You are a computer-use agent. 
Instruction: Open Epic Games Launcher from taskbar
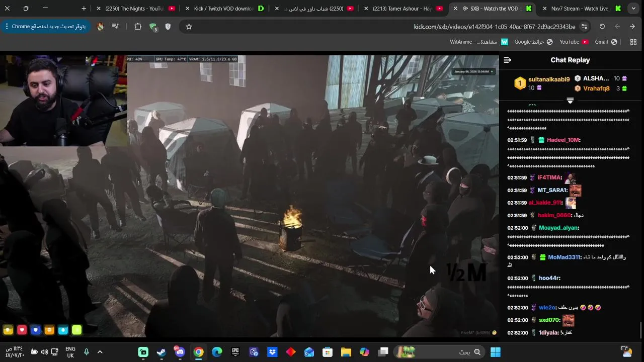tap(235, 352)
